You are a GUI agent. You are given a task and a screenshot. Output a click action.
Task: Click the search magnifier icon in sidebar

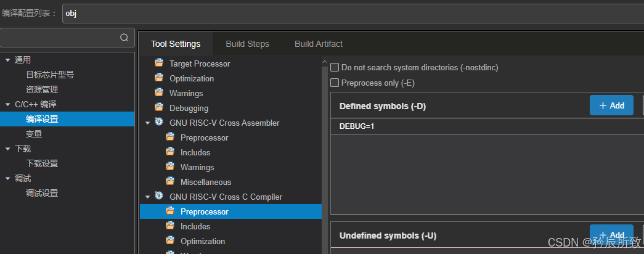[124, 38]
